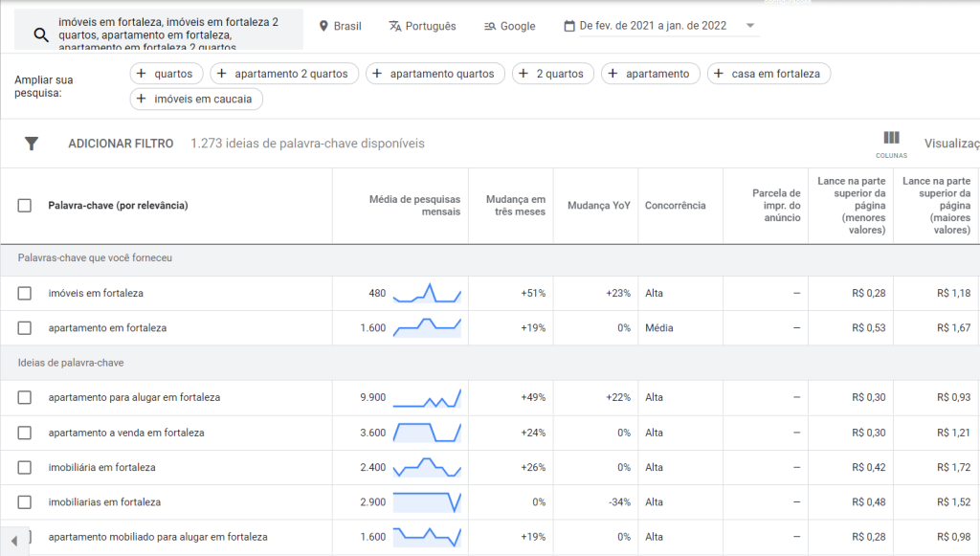The width and height of the screenshot is (980, 556).
Task: Click '1.273 ideias de palavra-chave disponíveis' text
Action: click(x=307, y=144)
